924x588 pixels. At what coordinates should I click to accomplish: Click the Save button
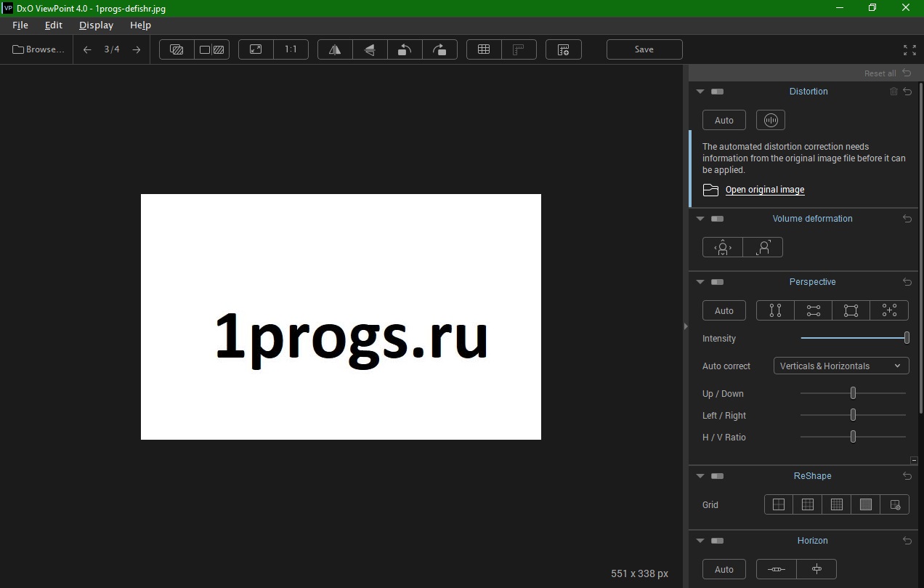644,49
